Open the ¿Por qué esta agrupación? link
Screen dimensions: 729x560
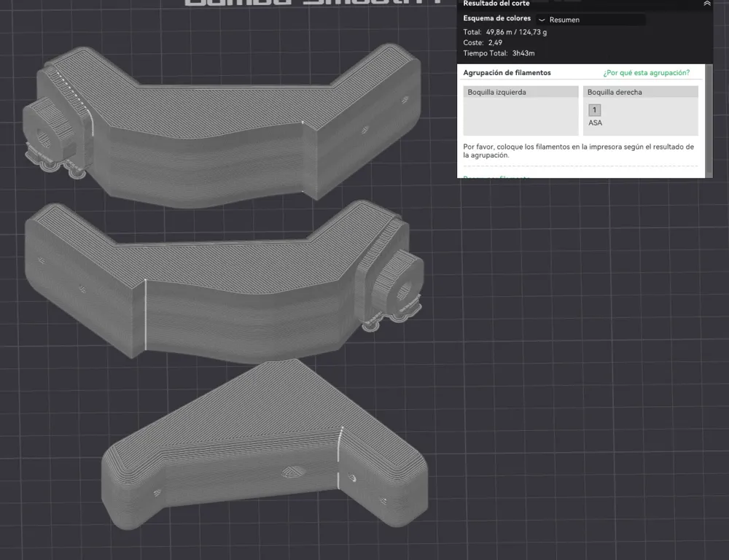click(x=646, y=73)
